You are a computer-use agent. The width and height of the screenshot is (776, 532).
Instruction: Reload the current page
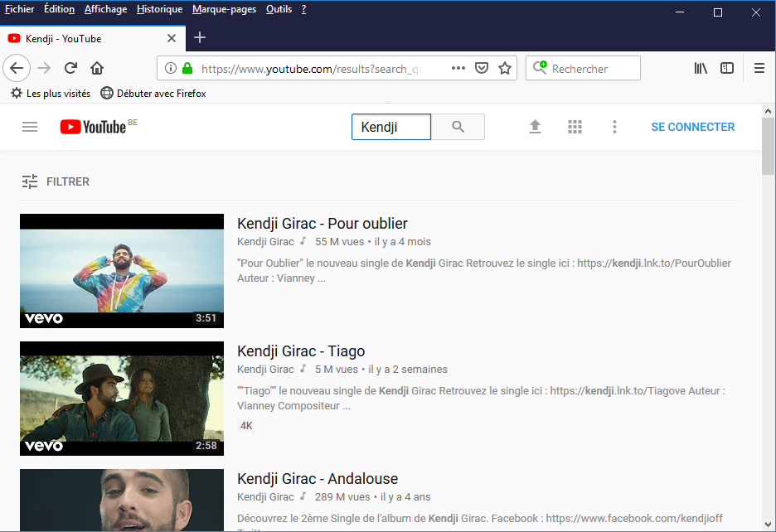[x=70, y=68]
